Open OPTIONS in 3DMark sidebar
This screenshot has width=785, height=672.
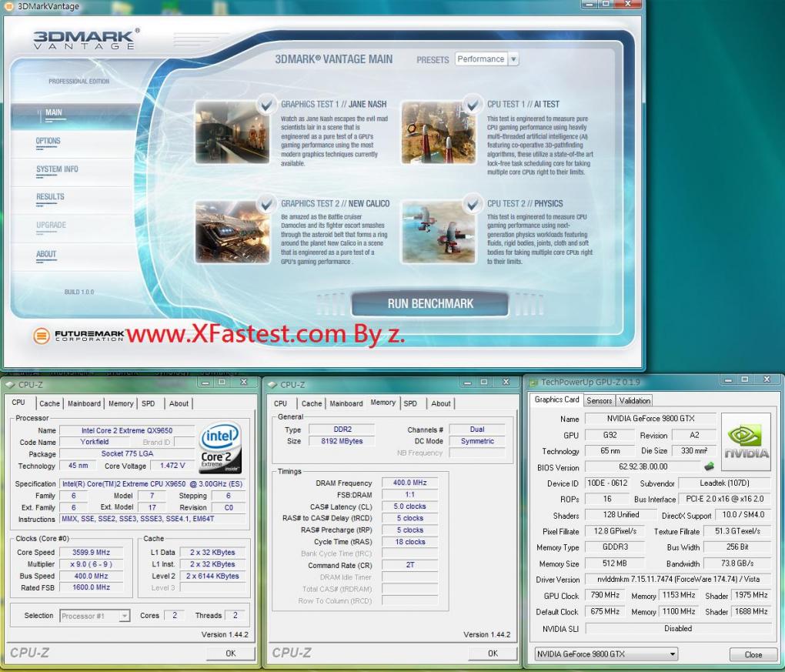click(x=48, y=141)
